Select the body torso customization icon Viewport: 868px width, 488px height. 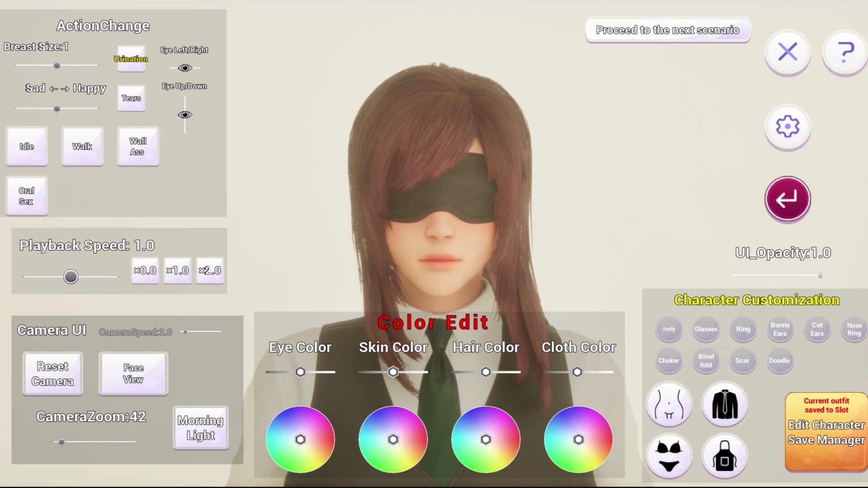tap(669, 404)
